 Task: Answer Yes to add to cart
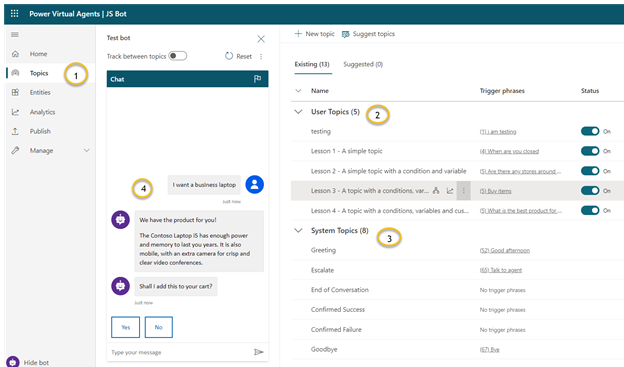125,327
